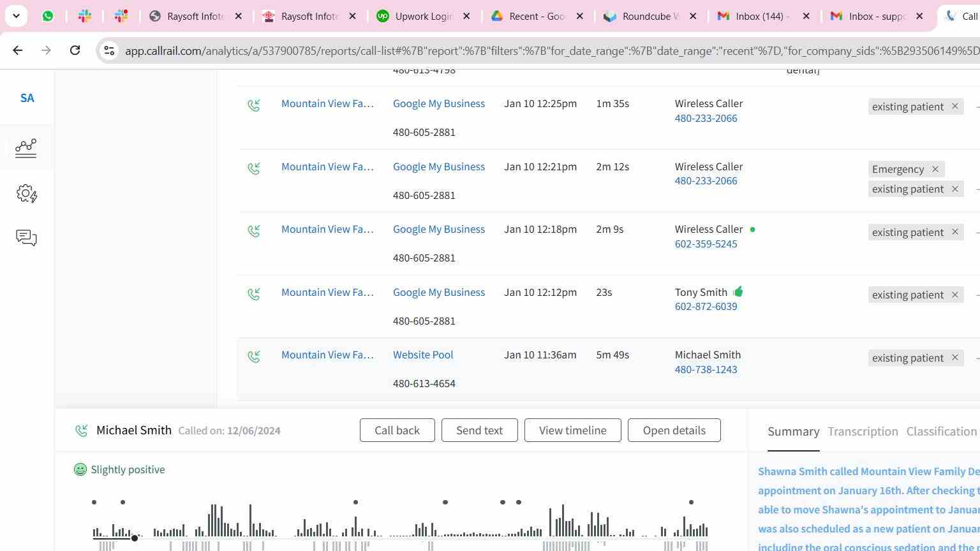Viewport: 980px width, 551px height.
Task: Switch to the WhatsApp browser tab
Action: tap(48, 16)
